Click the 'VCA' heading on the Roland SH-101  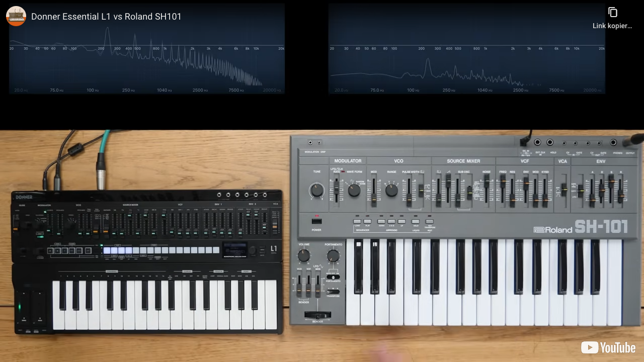(562, 161)
